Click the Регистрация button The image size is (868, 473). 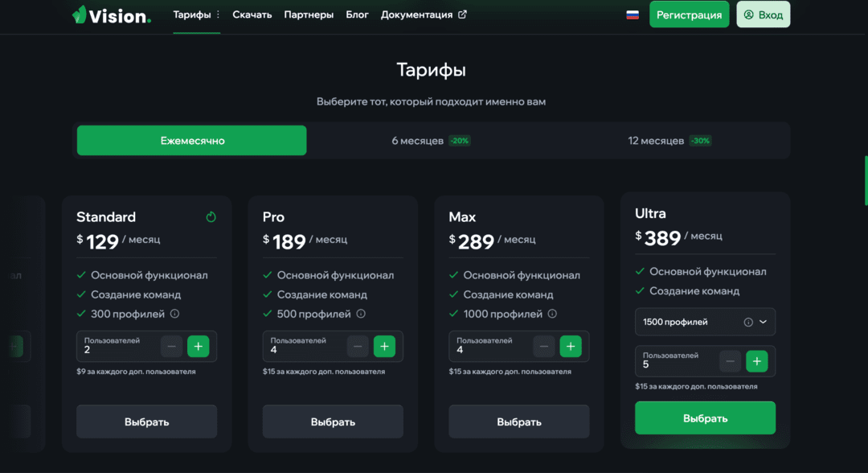coord(690,14)
